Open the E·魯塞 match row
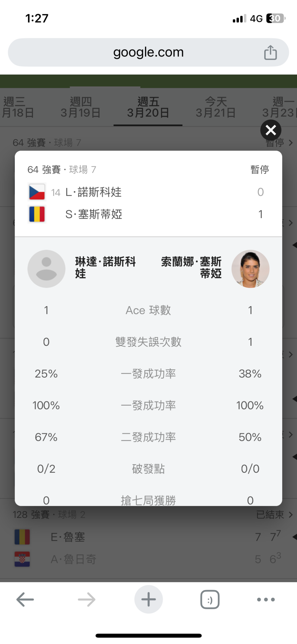This screenshot has width=297, height=644. tap(68, 537)
